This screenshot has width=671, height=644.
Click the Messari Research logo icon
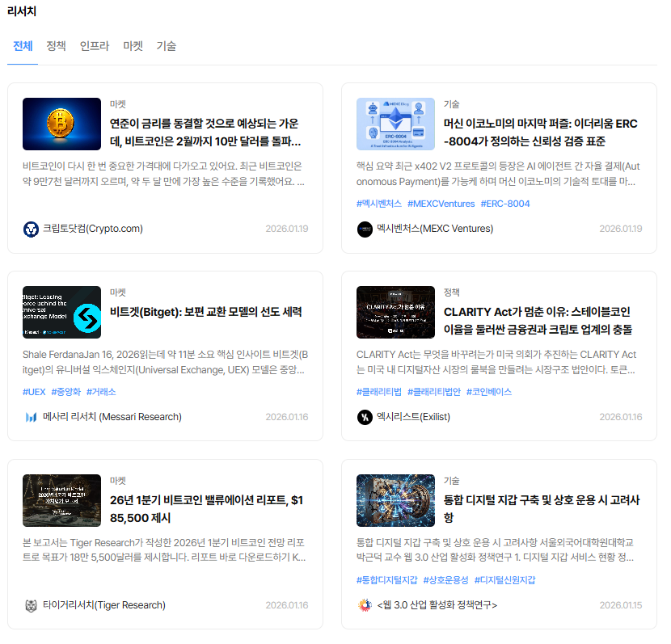tap(31, 417)
